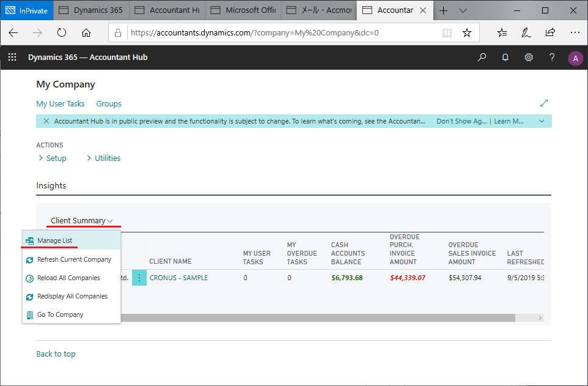Click cash balance value $6,793.68
The width and height of the screenshot is (588, 386).
click(347, 278)
